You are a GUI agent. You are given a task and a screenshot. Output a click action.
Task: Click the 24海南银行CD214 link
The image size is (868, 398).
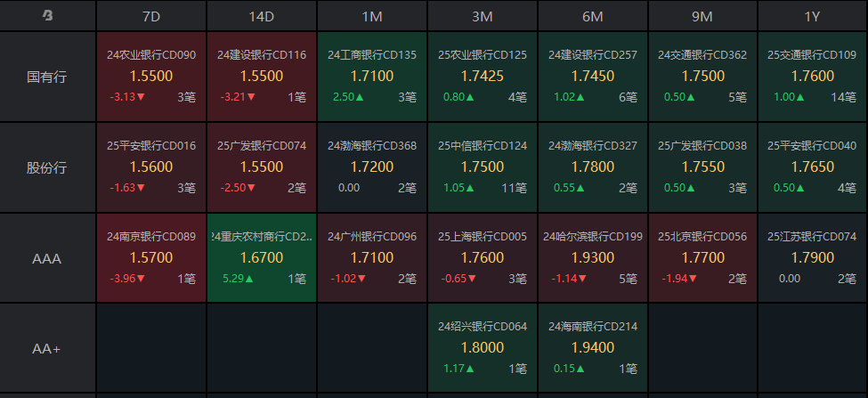tap(593, 327)
